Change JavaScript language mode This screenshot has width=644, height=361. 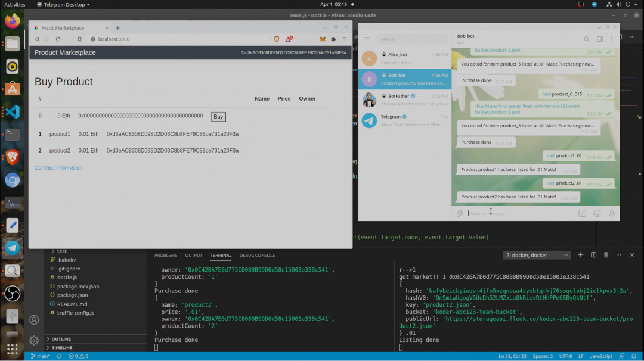coord(601,356)
